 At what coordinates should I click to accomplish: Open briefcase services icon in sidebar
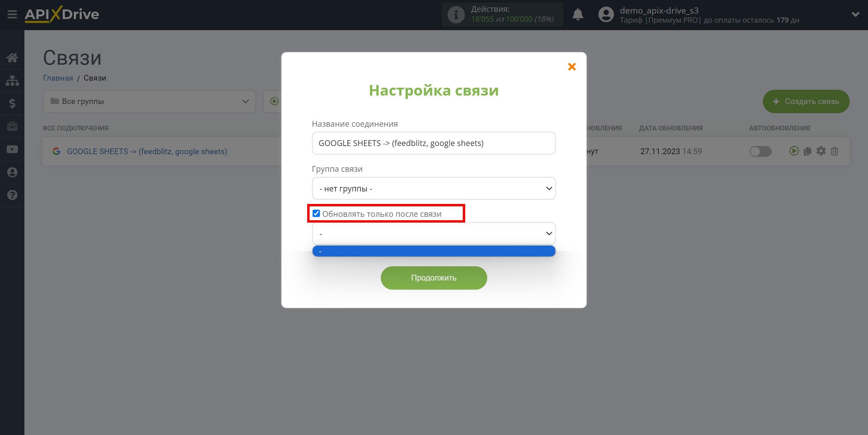[12, 126]
